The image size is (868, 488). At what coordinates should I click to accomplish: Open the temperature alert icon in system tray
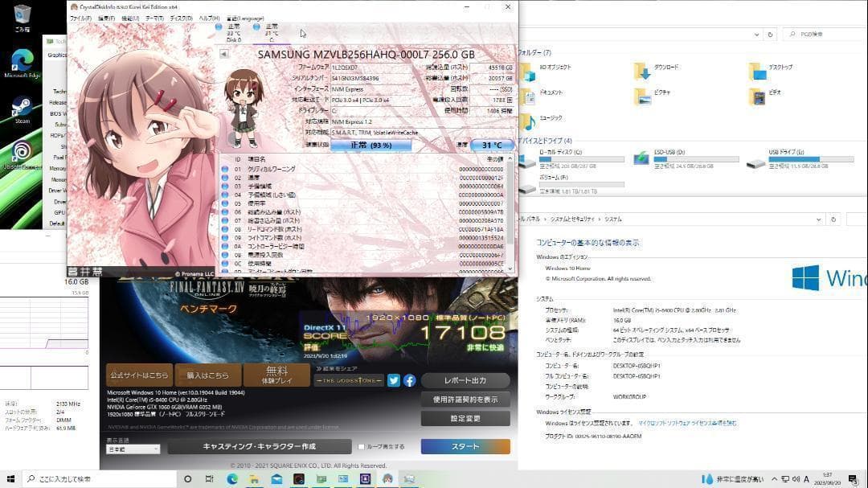click(x=706, y=478)
